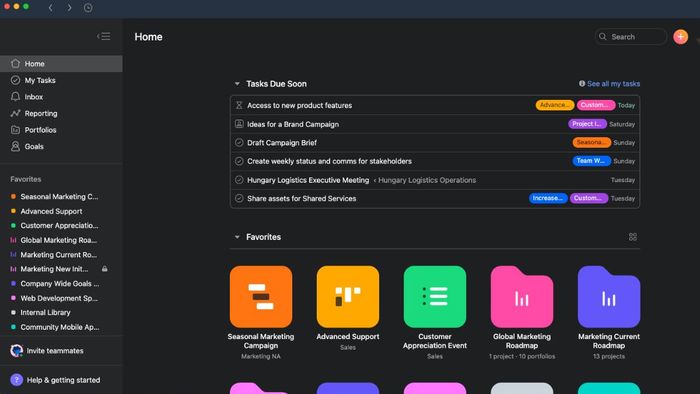The height and width of the screenshot is (394, 700).
Task: Open Hungary Logistics Operations parent link
Action: coord(427,180)
